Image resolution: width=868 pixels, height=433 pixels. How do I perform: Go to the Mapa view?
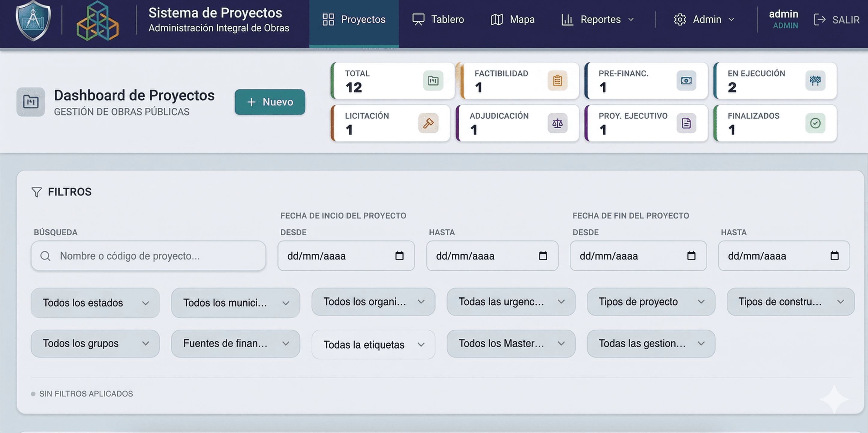513,20
